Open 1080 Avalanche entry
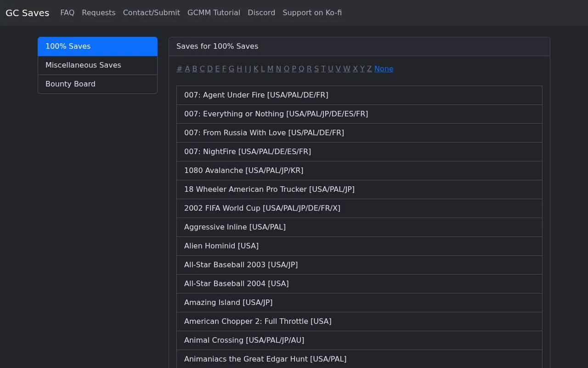588x368 pixels. 359,171
